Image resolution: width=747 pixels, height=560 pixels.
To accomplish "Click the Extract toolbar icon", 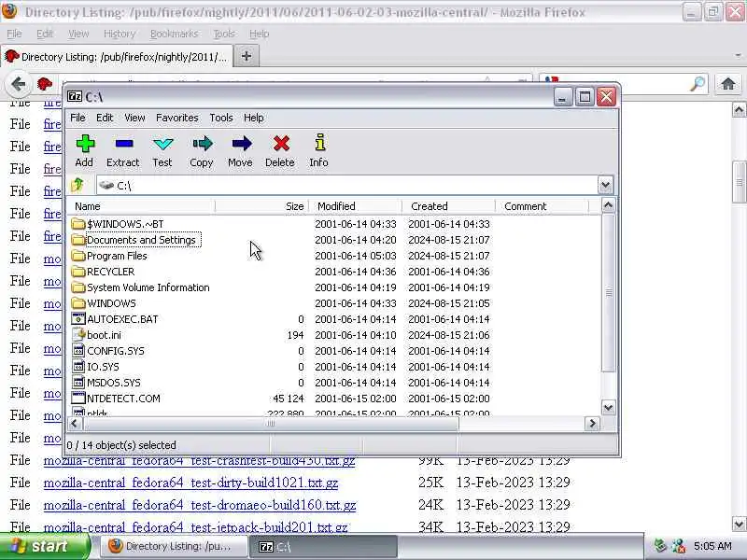I will pos(124,144).
